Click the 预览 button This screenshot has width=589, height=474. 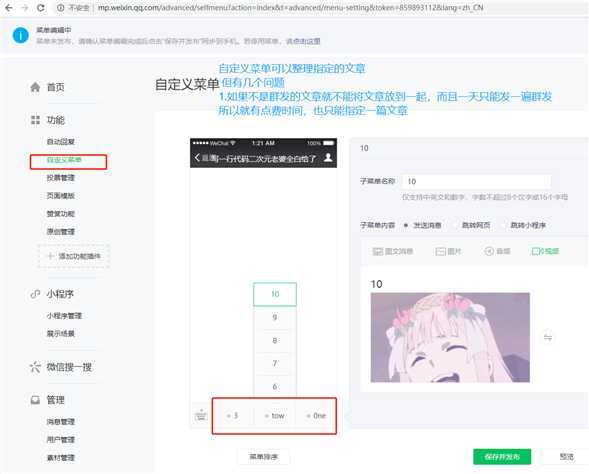(x=566, y=457)
